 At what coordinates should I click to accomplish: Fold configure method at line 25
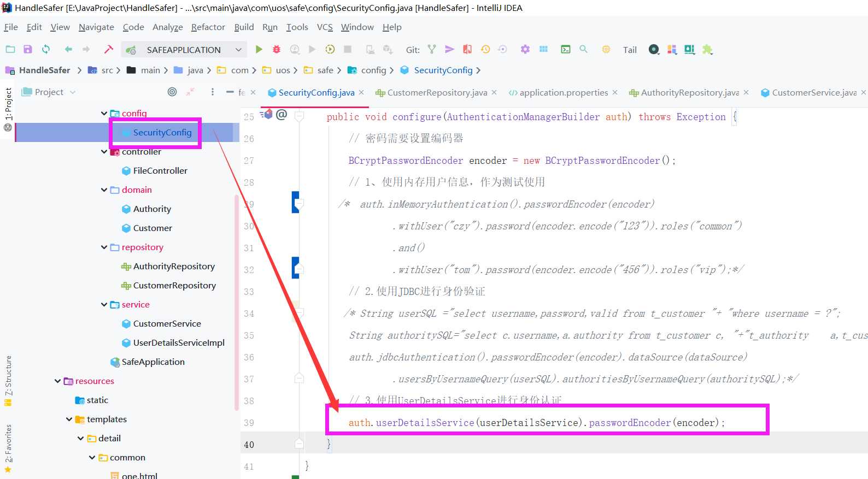pos(299,116)
